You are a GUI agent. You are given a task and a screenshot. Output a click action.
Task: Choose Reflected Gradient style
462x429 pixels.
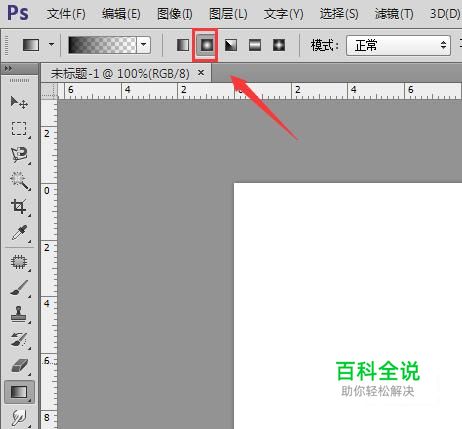pos(255,45)
